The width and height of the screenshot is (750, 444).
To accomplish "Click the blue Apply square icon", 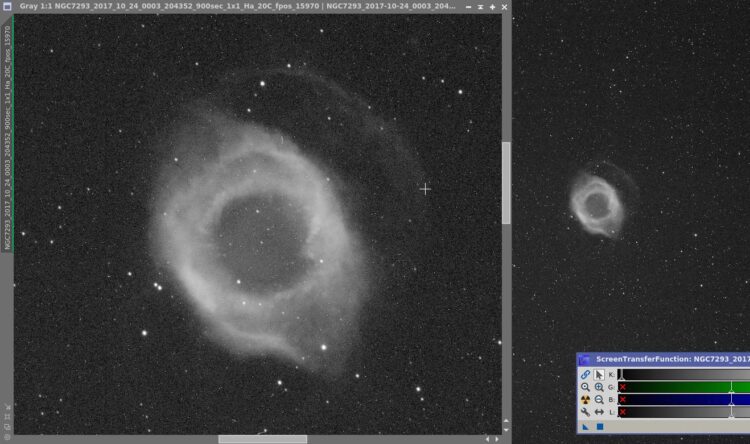I will click(x=600, y=426).
